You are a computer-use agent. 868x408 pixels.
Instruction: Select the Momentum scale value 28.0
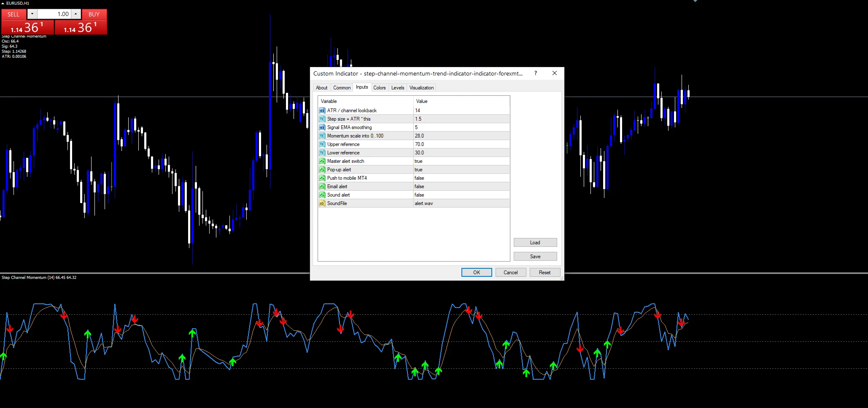(x=461, y=136)
